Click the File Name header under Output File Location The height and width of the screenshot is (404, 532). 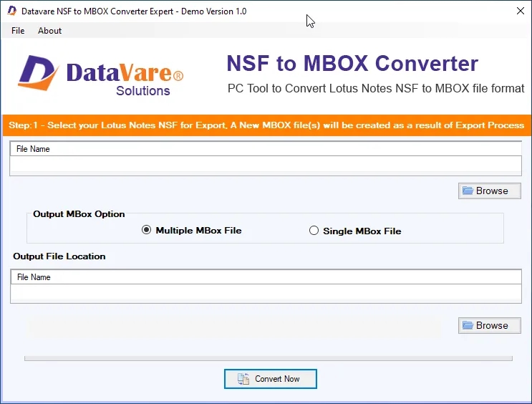coord(266,277)
